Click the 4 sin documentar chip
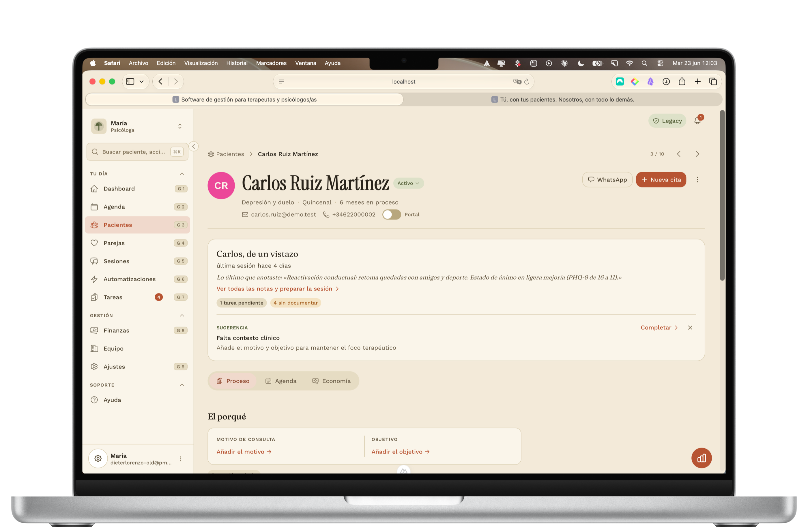Screen dimensions: 808x532 [295, 303]
